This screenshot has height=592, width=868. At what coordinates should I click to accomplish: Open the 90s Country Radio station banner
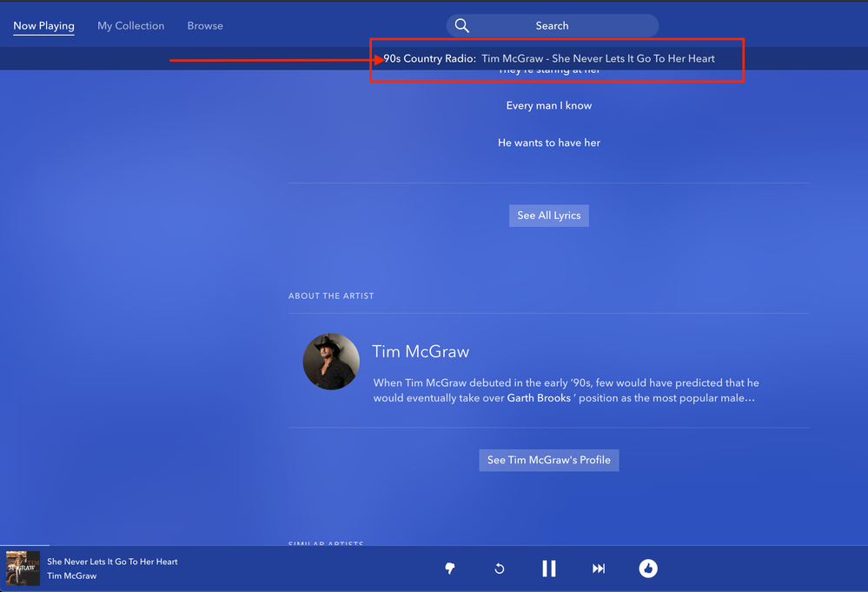point(557,58)
